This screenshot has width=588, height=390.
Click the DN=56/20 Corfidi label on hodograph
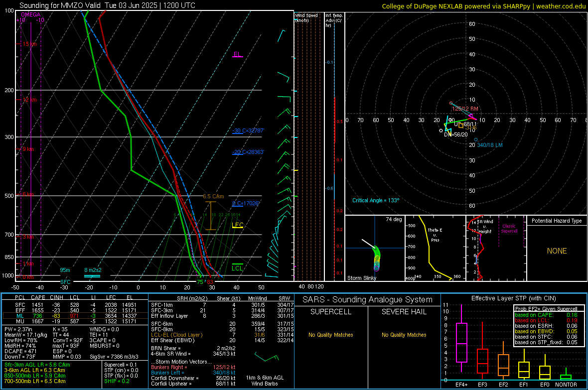tap(455, 134)
